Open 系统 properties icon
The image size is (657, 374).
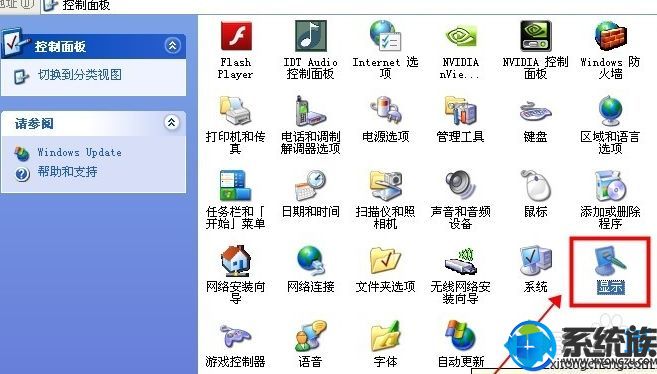[x=535, y=261]
